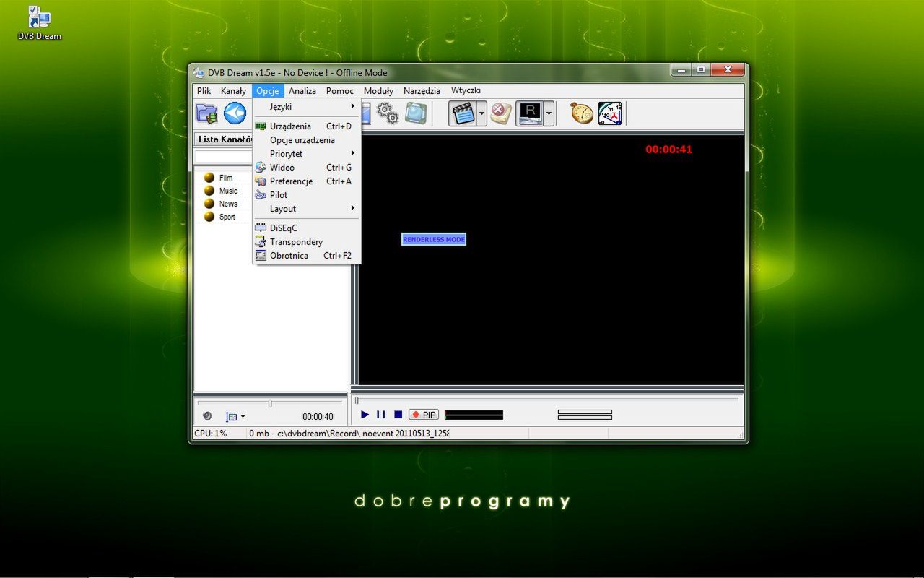This screenshot has height=578, width=924.
Task: Click the R renderer monitor icon
Action: pos(530,113)
